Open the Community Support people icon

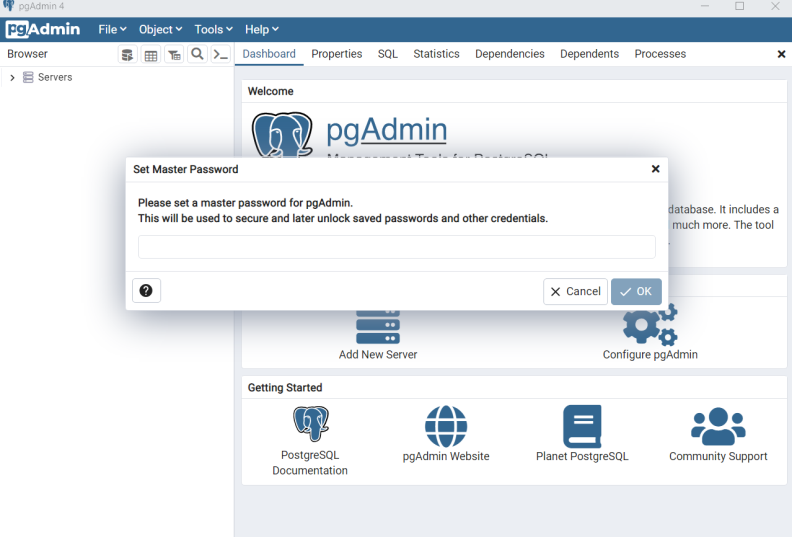pos(718,426)
